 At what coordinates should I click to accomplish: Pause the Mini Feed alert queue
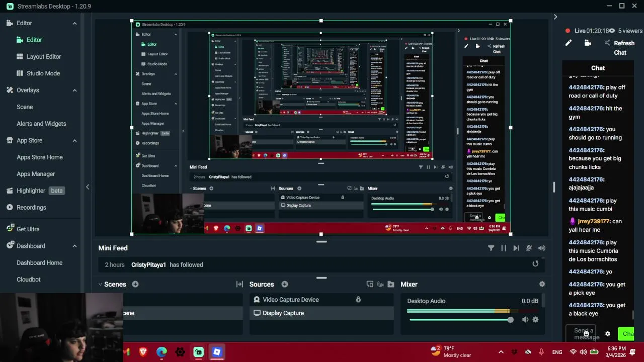pyautogui.click(x=504, y=248)
